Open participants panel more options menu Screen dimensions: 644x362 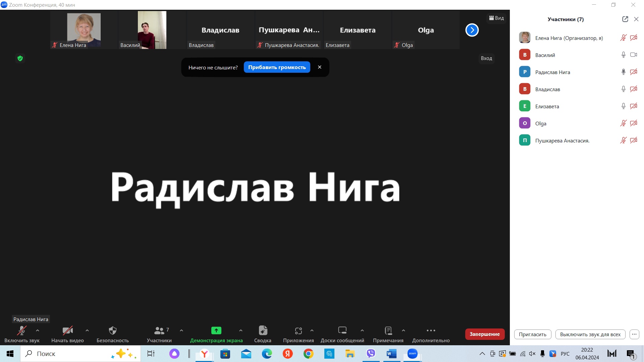point(634,334)
